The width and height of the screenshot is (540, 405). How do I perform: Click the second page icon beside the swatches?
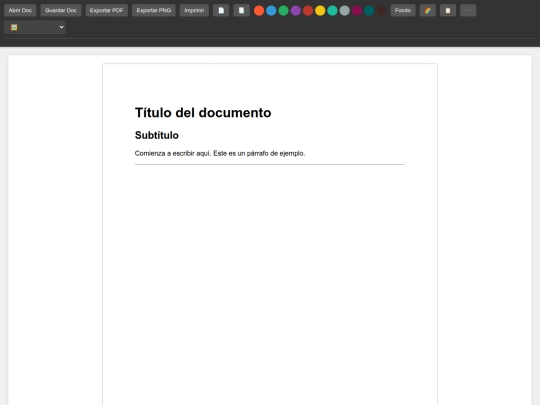coord(241,10)
